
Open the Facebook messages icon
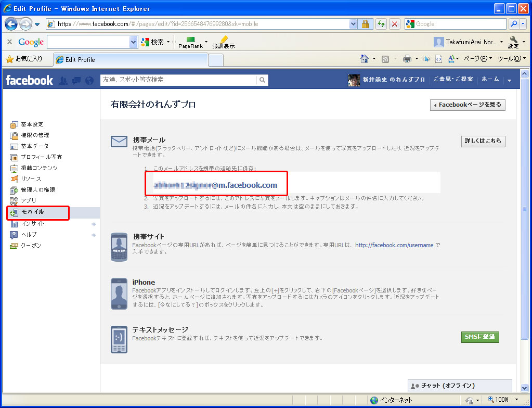76,81
